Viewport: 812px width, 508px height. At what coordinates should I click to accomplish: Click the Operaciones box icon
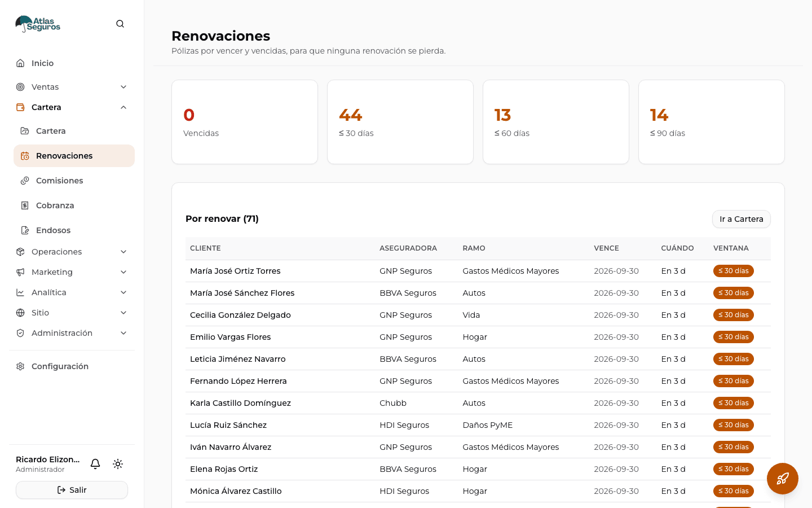pyautogui.click(x=20, y=252)
